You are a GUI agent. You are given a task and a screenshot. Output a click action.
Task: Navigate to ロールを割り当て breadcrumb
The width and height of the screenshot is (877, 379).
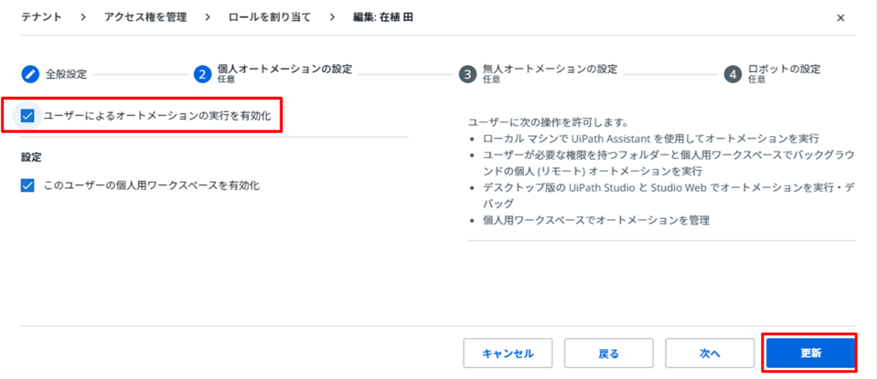click(270, 17)
